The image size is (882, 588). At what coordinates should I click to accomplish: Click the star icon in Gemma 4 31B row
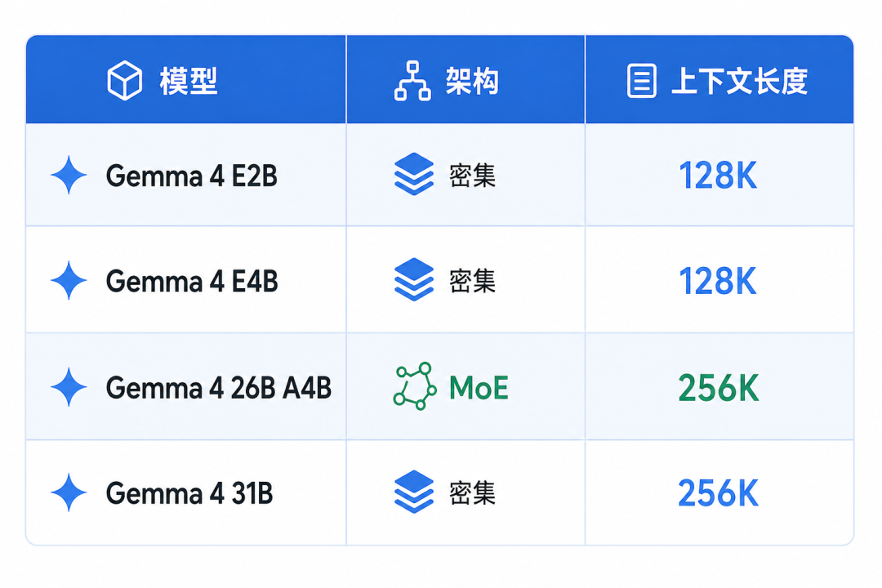coord(69,492)
